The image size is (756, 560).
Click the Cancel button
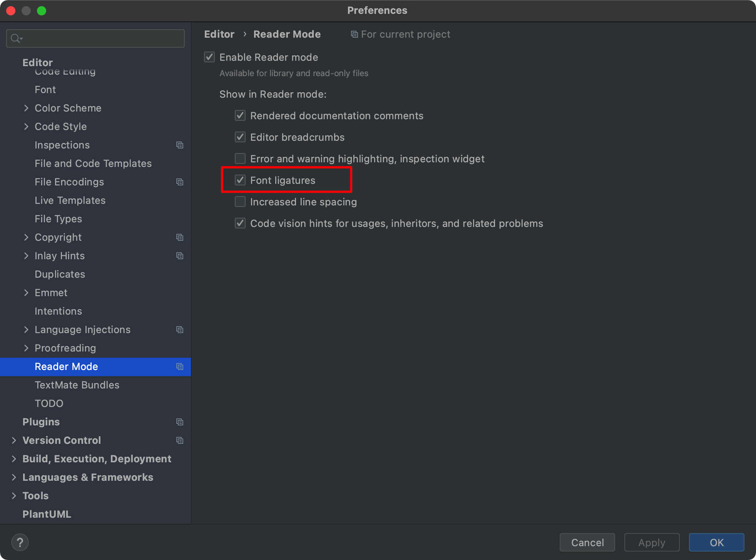[x=588, y=542]
